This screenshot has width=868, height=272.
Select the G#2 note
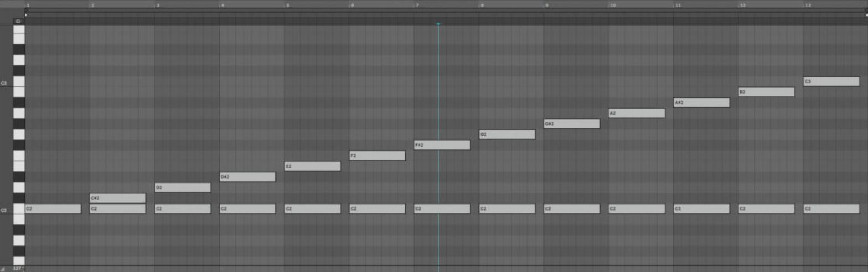tap(572, 124)
